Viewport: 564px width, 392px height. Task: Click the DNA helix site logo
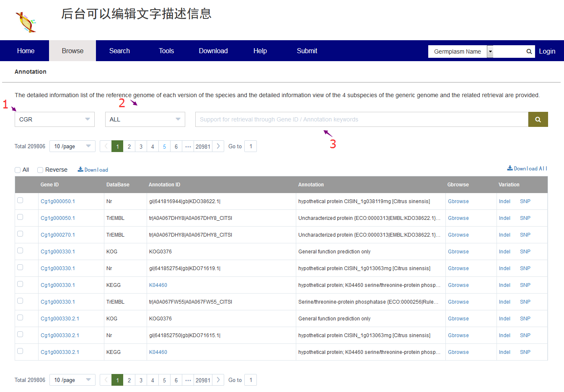26,22
